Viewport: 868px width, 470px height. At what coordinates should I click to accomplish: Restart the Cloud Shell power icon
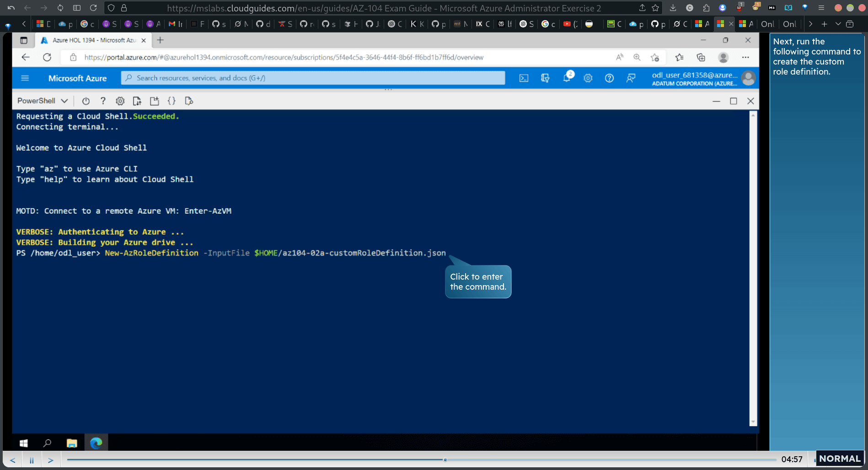(86, 101)
